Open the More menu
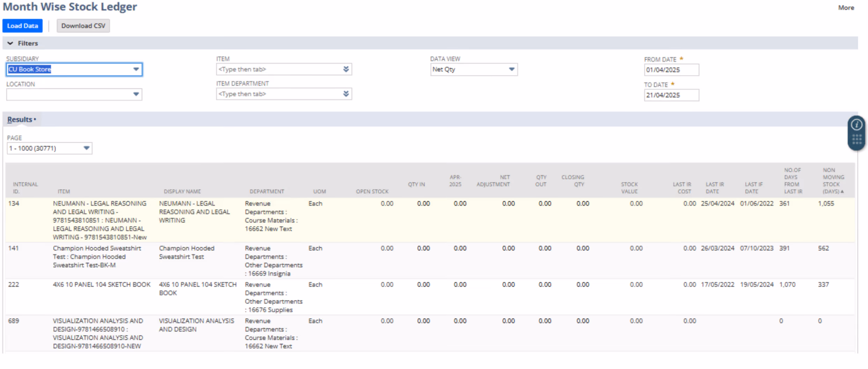This screenshot has width=868, height=369. 846,8
